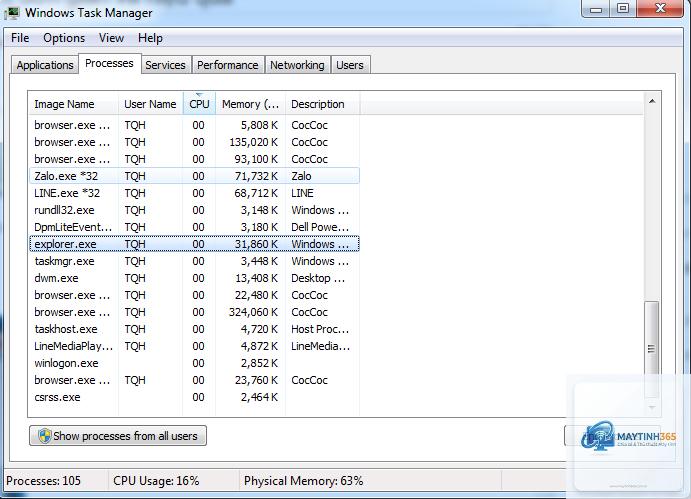Select the DpmLiteEvent process row
Image resolution: width=691 pixels, height=499 pixels.
pos(194,227)
